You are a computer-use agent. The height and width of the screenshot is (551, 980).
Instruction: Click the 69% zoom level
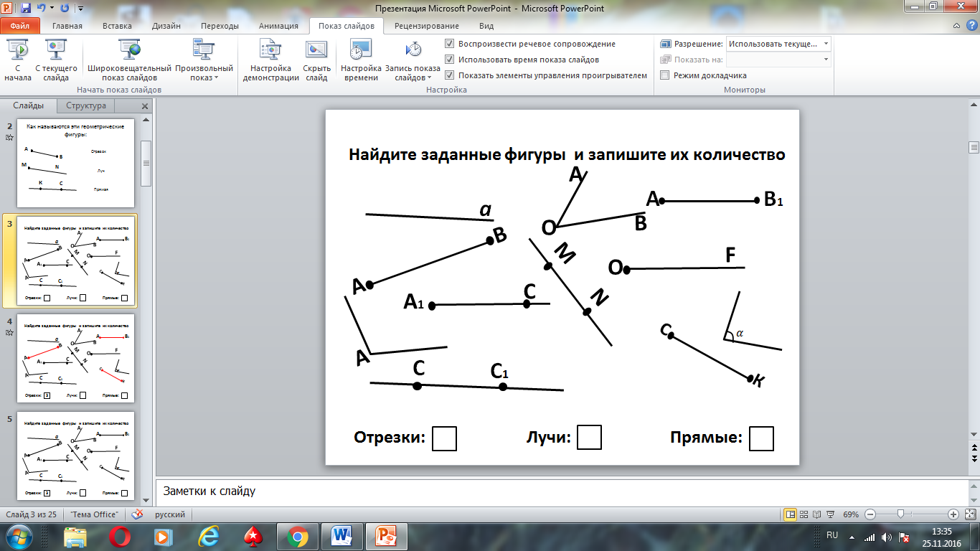tap(851, 514)
